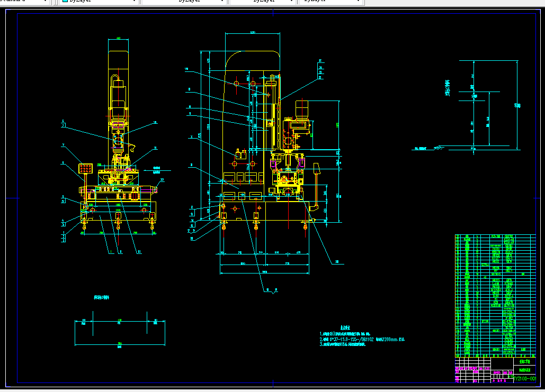
Task: Select the technical note line containing GB1102
Action: (362, 339)
